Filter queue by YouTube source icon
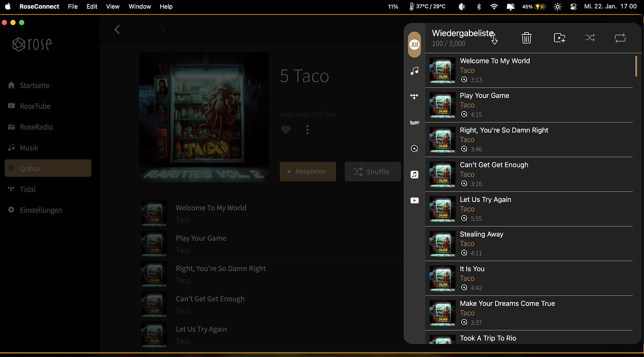This screenshot has height=357, width=644. (x=414, y=200)
